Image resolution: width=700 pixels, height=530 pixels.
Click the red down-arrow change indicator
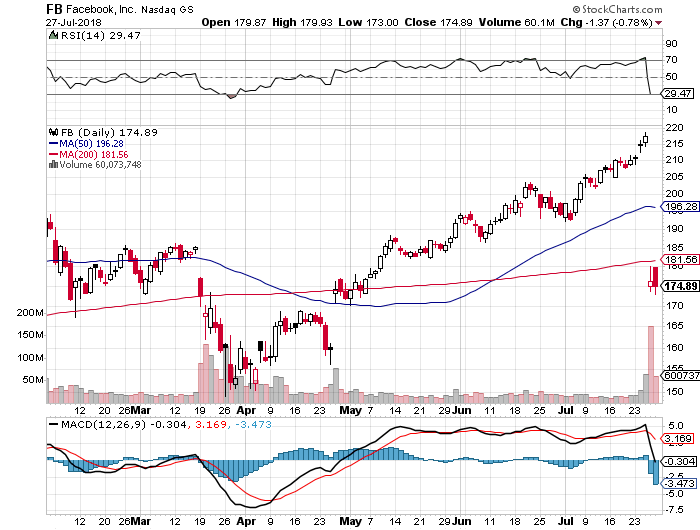coord(658,23)
